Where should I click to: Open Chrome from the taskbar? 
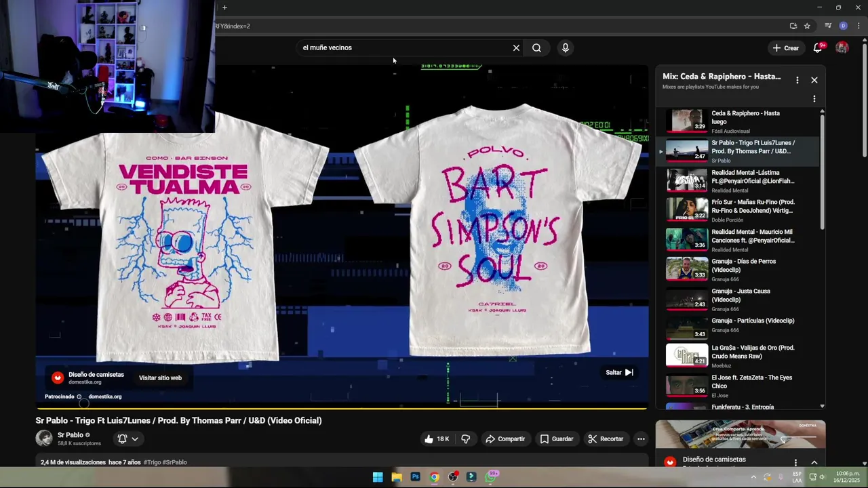click(x=434, y=477)
